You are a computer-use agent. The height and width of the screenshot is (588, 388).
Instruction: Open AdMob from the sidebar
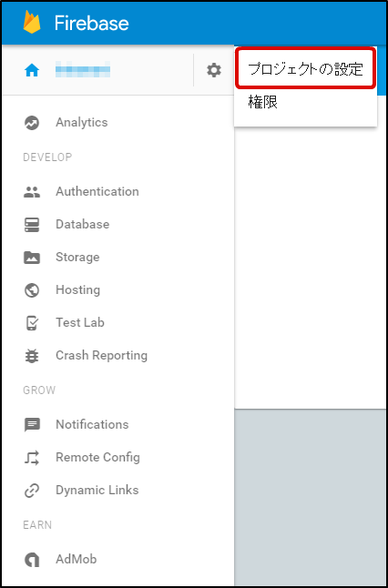pyautogui.click(x=77, y=559)
